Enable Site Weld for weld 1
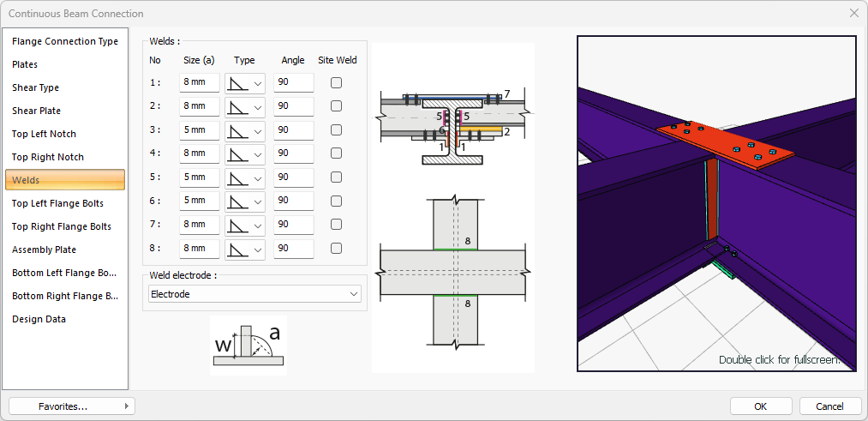Viewport: 868px width, 421px height. 337,82
